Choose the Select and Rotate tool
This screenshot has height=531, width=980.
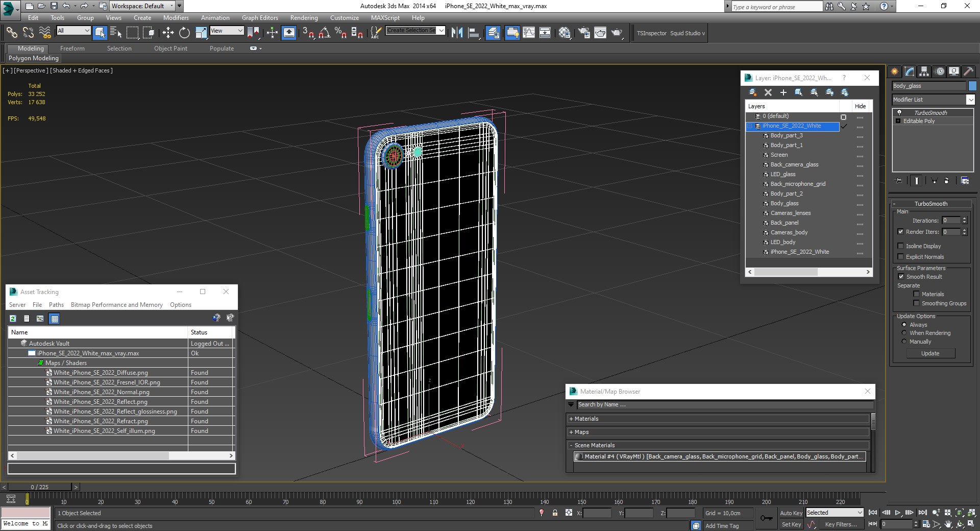tap(184, 33)
